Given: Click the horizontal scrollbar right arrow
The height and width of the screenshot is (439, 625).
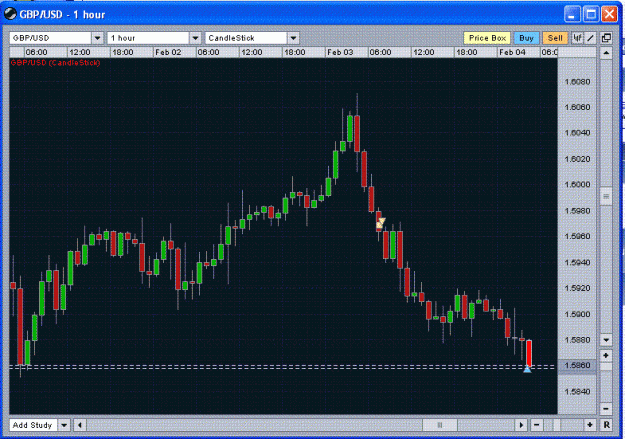Looking at the screenshot, I should [x=521, y=425].
